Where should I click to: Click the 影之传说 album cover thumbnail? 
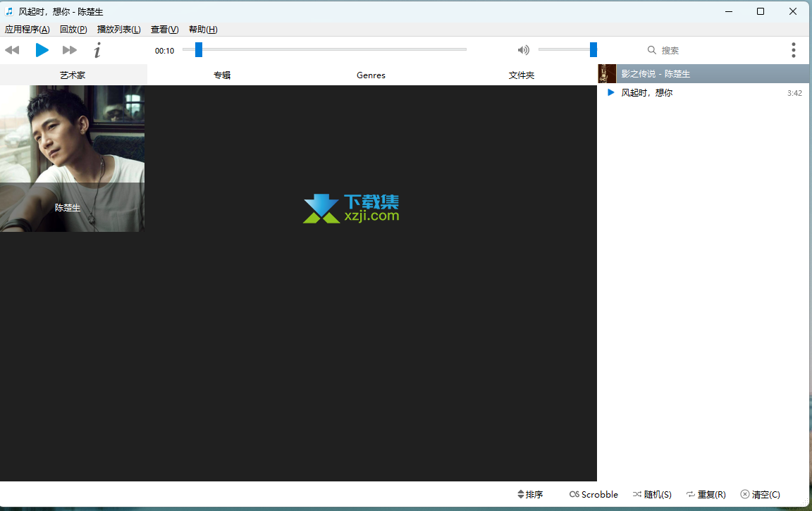point(607,73)
